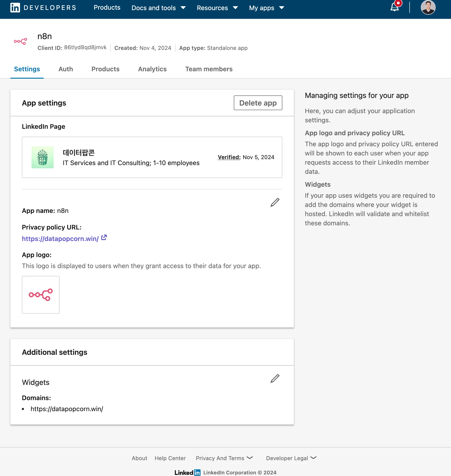451x476 pixels.
Task: Click the Created Nov 4, 2024 text
Action: coord(143,48)
